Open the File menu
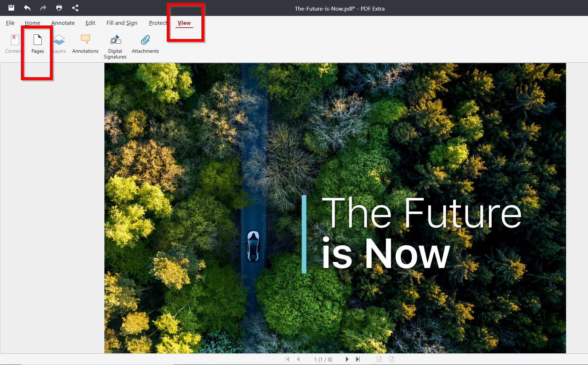The height and width of the screenshot is (365, 588). [x=10, y=23]
